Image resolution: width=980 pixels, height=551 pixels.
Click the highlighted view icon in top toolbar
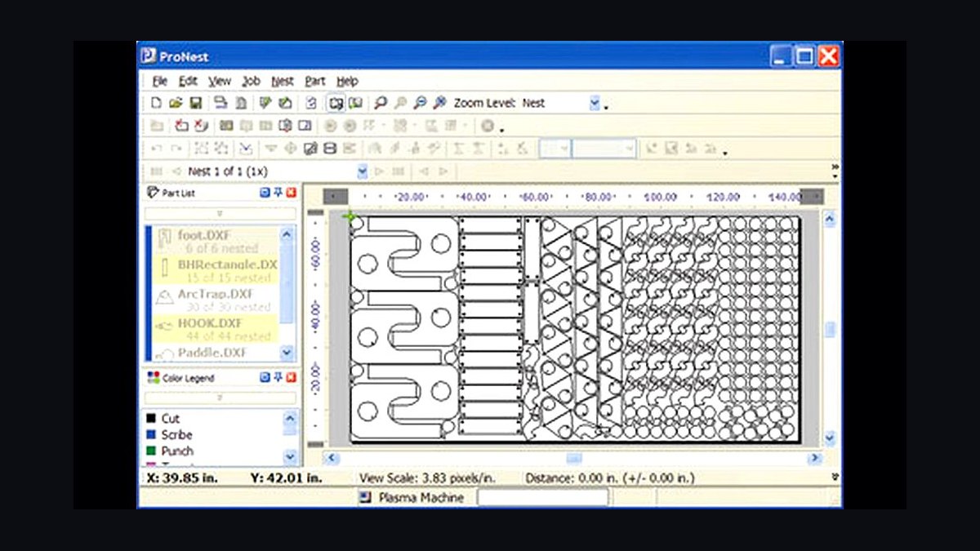click(336, 103)
